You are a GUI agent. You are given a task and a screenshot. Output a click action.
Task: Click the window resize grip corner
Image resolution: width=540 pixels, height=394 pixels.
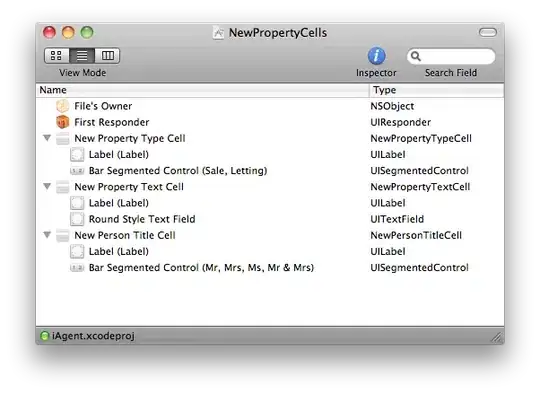(497, 337)
